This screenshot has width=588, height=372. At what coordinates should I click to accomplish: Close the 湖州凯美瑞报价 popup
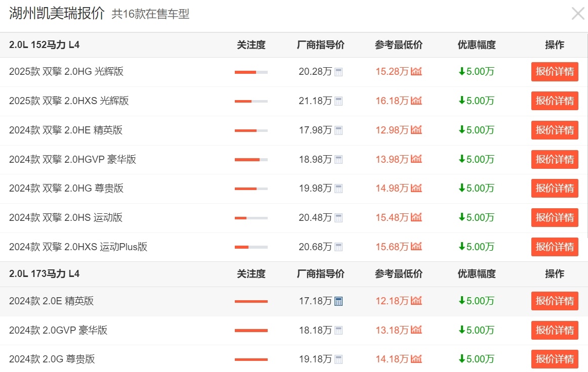[x=578, y=14]
